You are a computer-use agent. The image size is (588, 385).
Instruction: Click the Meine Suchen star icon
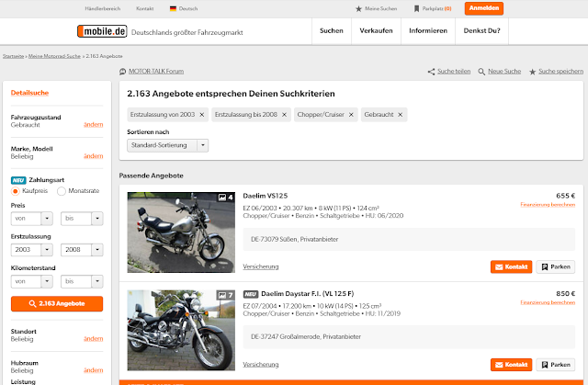pos(358,8)
